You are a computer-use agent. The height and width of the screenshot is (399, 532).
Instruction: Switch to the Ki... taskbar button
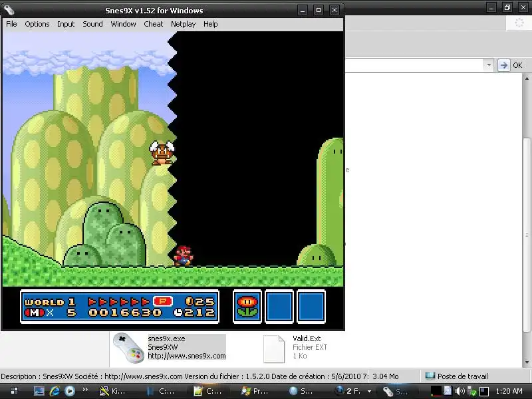(x=113, y=391)
